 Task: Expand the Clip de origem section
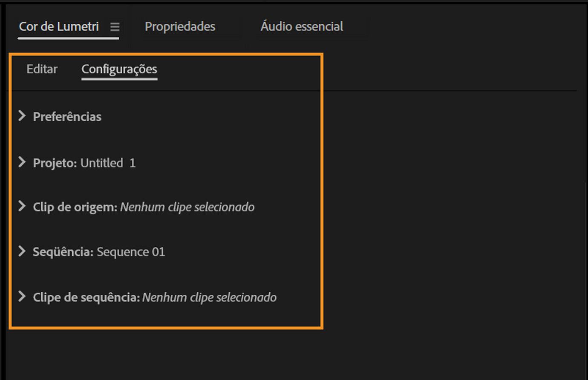(22, 207)
